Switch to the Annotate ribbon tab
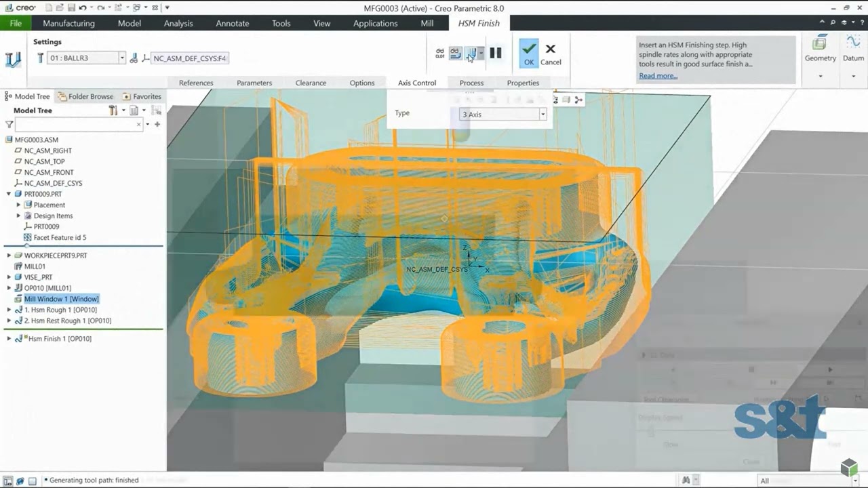 [x=233, y=23]
